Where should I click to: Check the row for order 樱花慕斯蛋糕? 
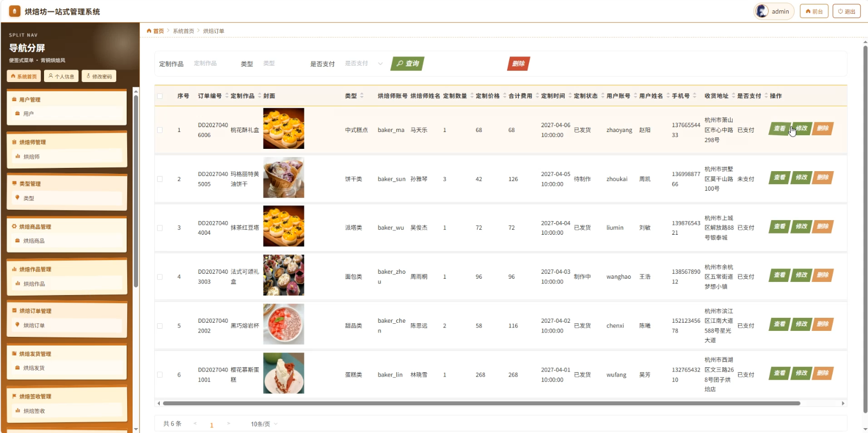(160, 375)
